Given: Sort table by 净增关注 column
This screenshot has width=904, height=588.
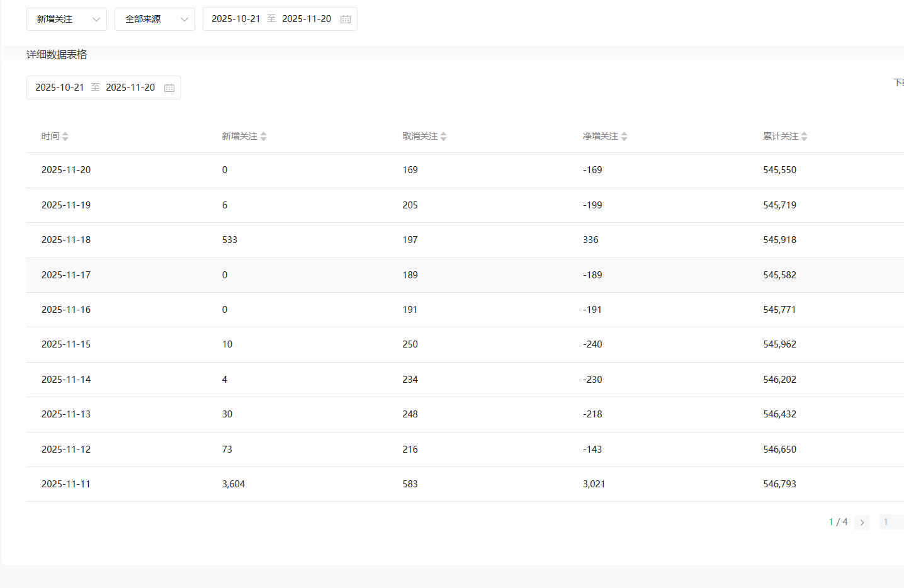Looking at the screenshot, I should click(624, 137).
